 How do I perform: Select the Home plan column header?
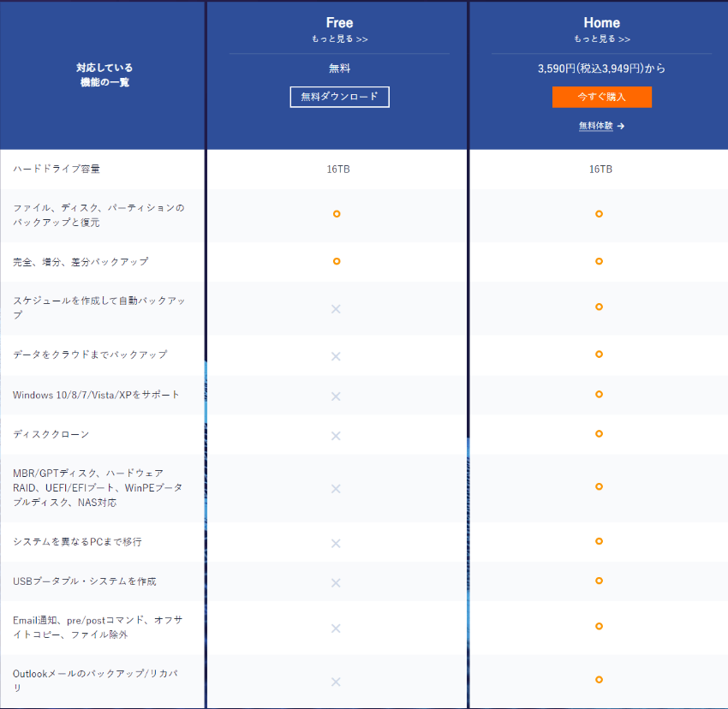pos(601,22)
